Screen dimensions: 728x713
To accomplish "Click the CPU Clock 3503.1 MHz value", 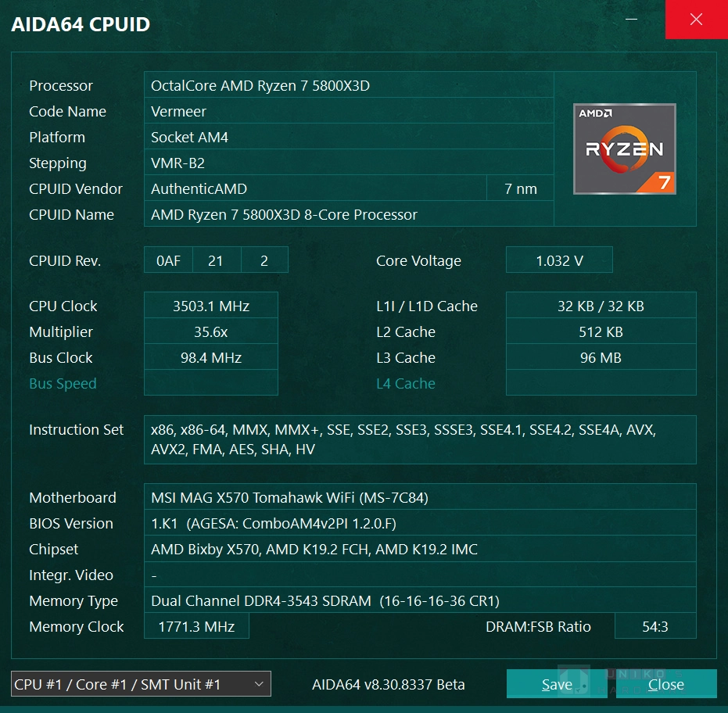I will tap(211, 306).
